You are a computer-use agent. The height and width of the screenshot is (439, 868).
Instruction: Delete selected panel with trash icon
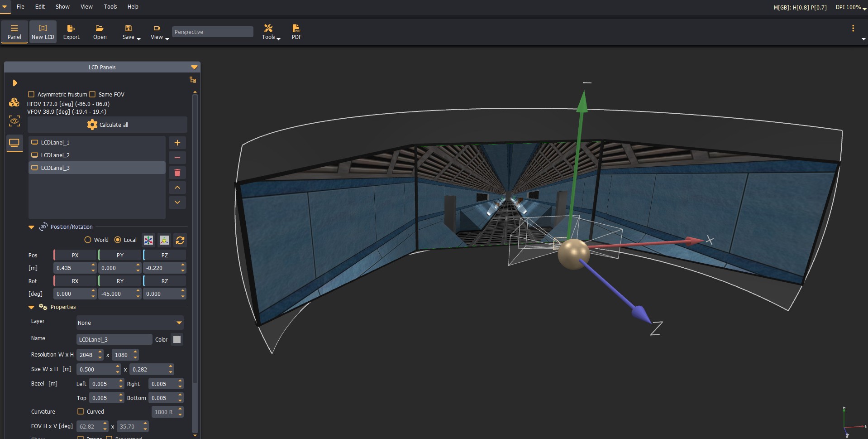tap(177, 173)
